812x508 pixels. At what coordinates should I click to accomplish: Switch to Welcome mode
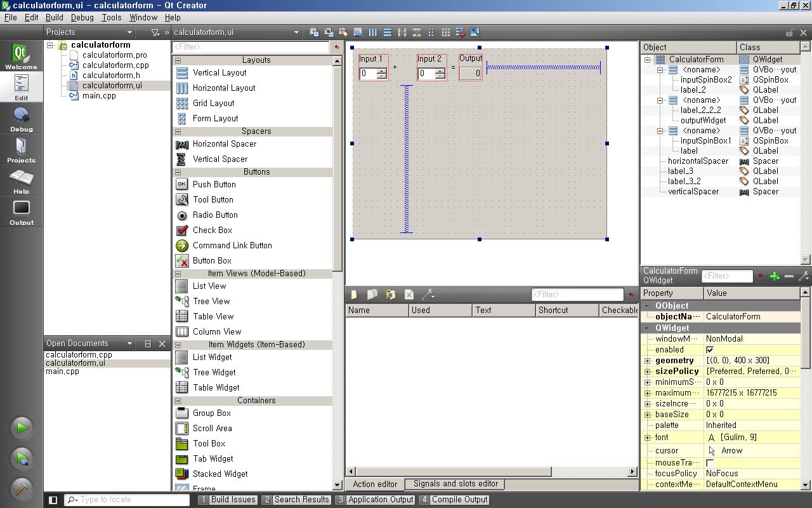coord(21,57)
